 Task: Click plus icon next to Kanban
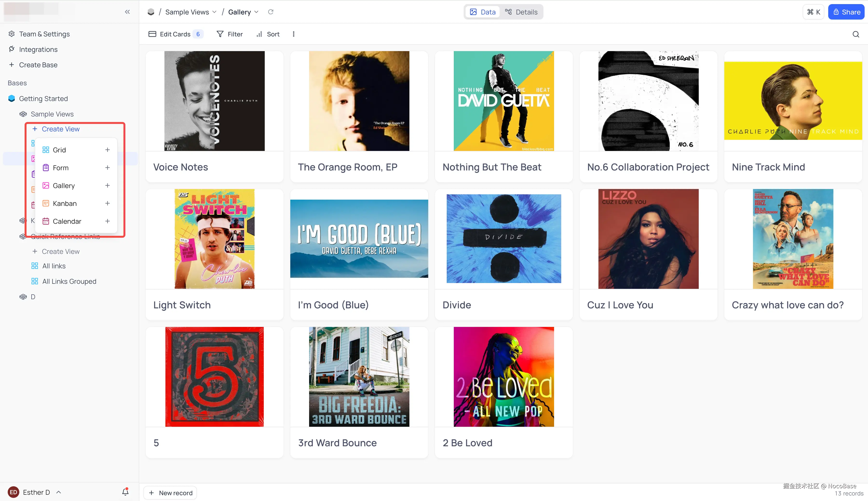point(107,203)
